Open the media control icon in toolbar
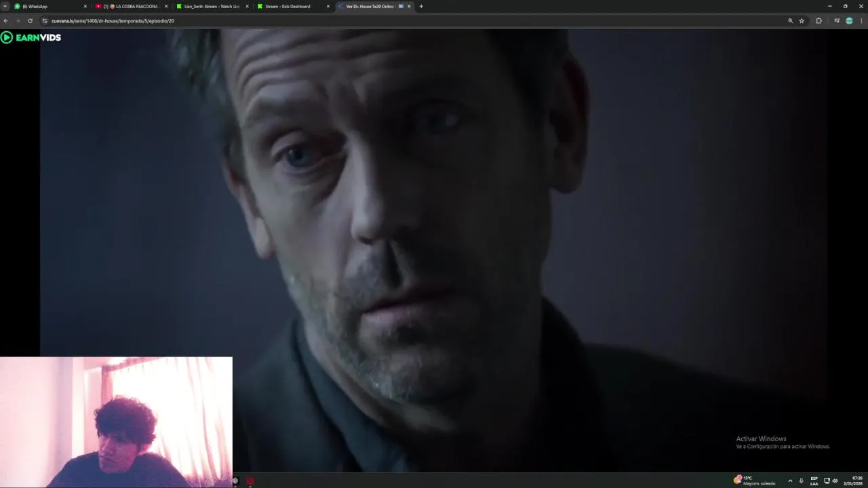 point(837,21)
